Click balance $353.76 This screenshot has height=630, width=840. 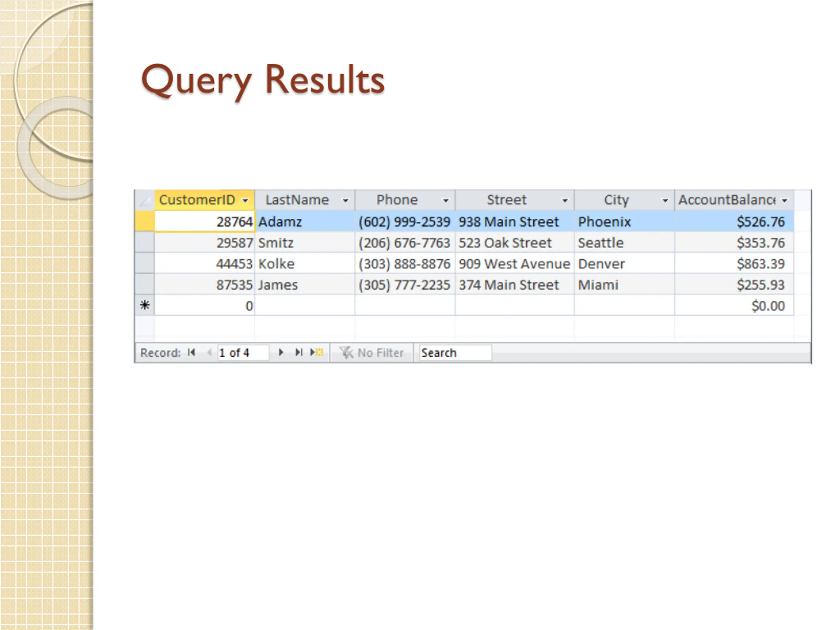pos(734,242)
